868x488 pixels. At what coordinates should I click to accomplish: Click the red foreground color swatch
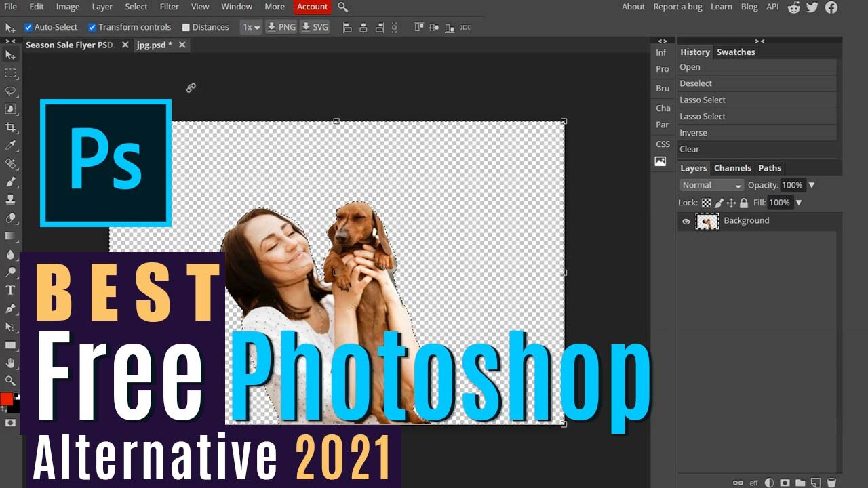click(6, 399)
